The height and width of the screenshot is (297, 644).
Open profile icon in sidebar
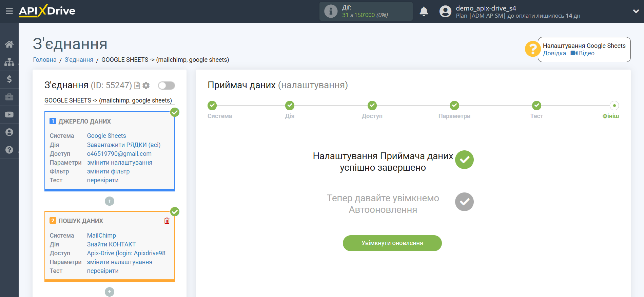[9, 132]
